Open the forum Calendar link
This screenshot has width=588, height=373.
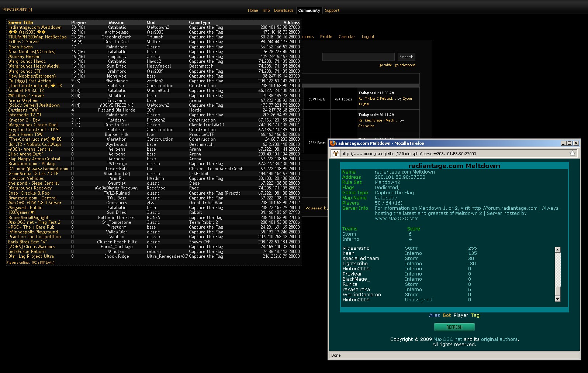tap(347, 37)
